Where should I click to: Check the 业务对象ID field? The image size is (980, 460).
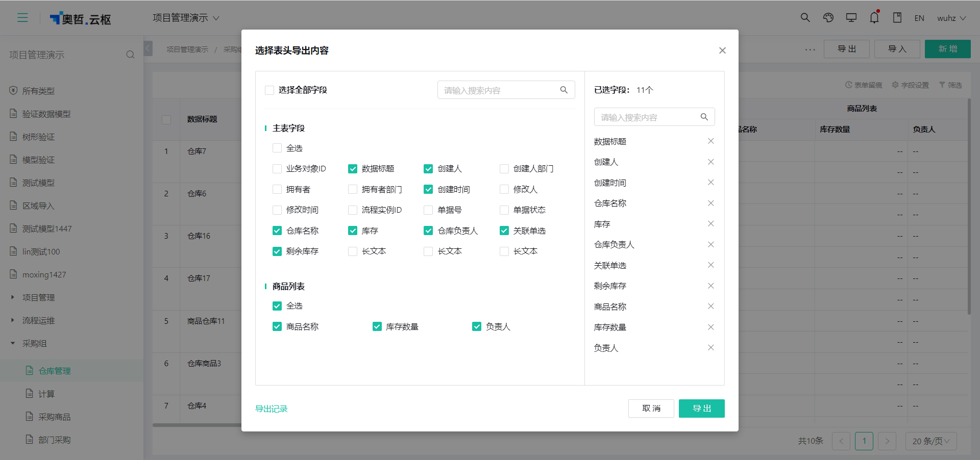tap(277, 169)
